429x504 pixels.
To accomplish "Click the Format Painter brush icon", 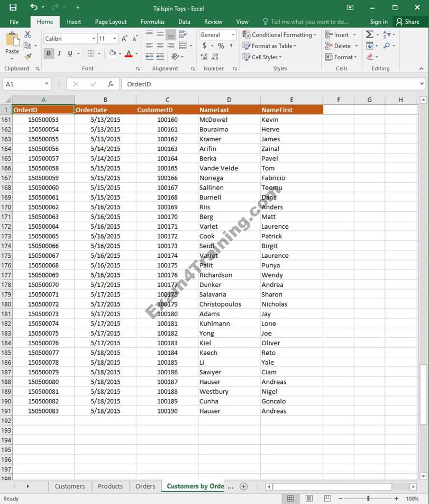I will [28, 57].
